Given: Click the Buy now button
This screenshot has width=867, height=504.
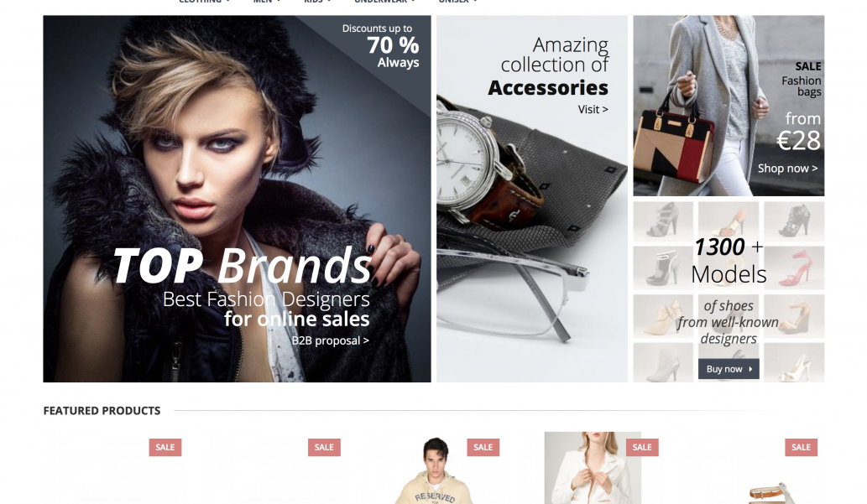Looking at the screenshot, I should [x=729, y=369].
